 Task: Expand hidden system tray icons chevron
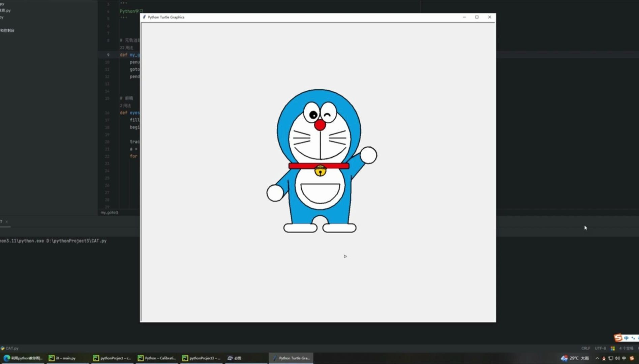pos(597,358)
